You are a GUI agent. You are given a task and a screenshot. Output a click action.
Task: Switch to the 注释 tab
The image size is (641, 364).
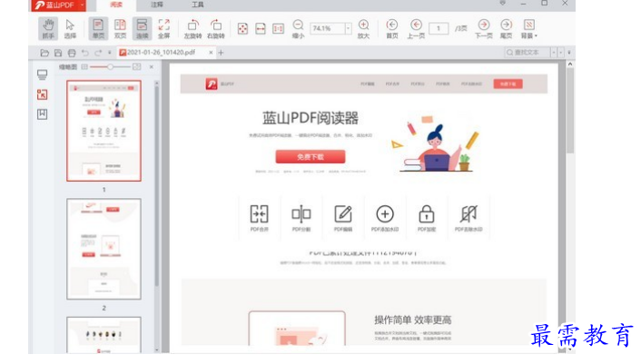tap(157, 5)
